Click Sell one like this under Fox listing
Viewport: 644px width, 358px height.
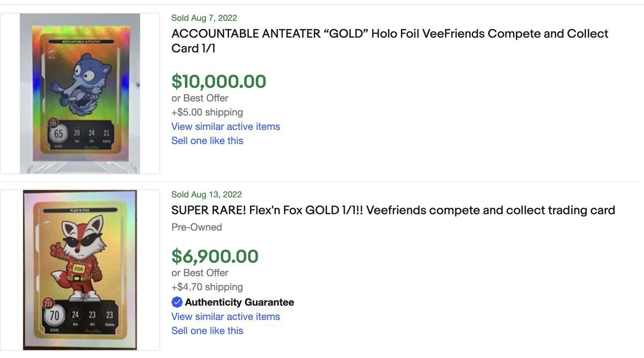(x=207, y=331)
